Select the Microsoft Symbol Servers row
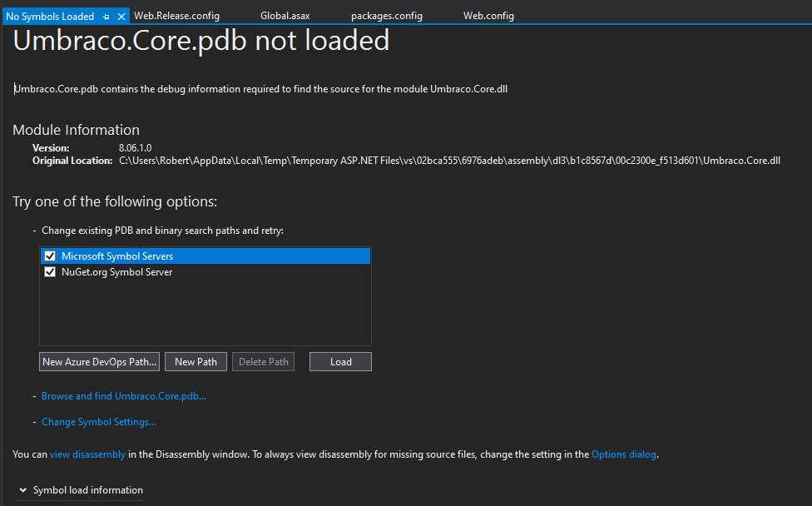The image size is (812, 506). (x=205, y=255)
